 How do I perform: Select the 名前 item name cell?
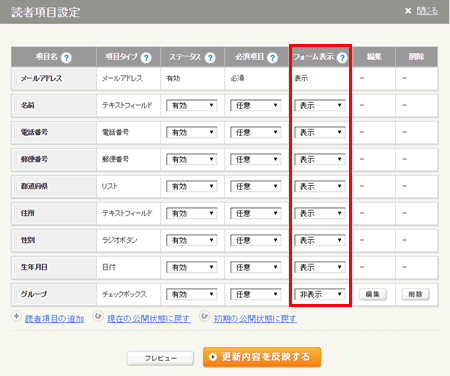coord(54,106)
